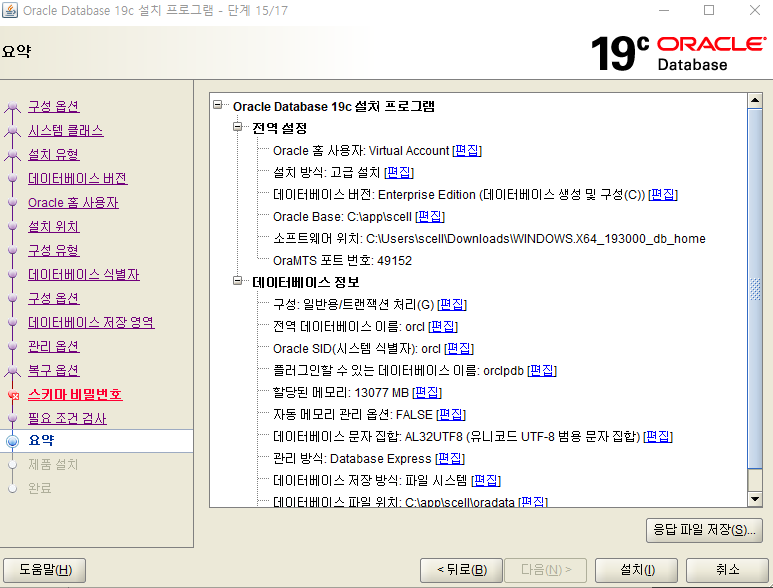773x588 pixels.
Task: Open help with the 도움말 button
Action: point(45,570)
